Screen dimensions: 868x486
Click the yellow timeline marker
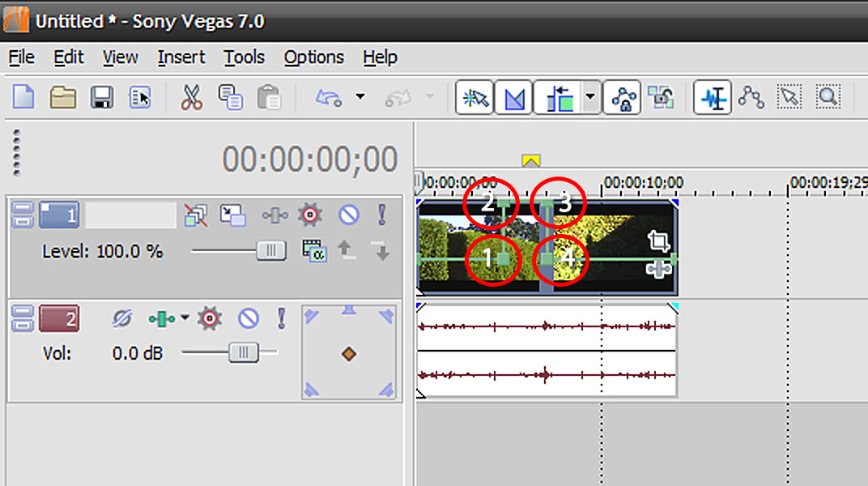click(x=531, y=160)
